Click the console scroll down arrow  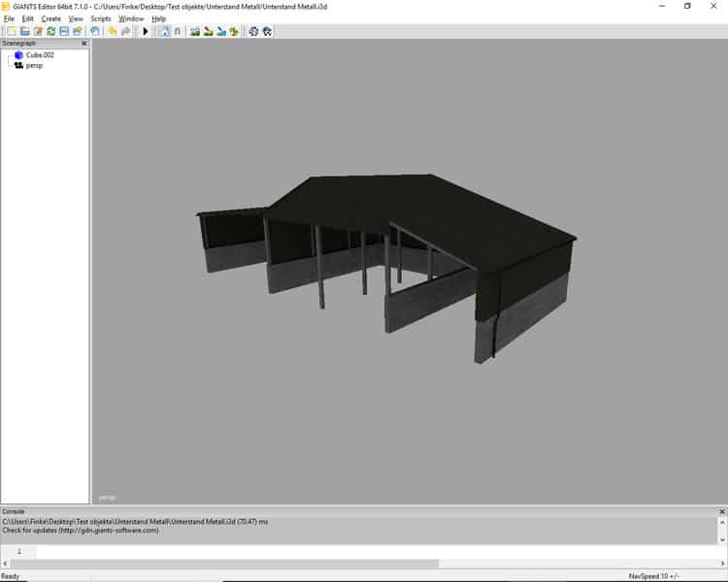[721, 538]
